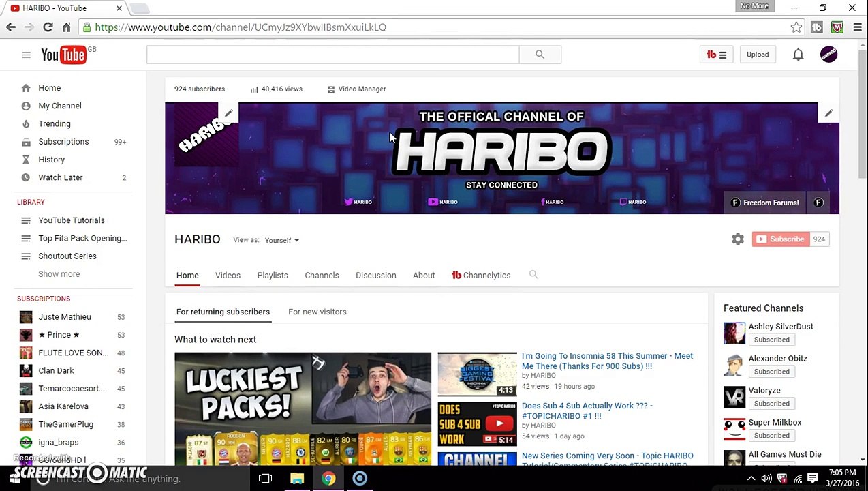The height and width of the screenshot is (491, 868).
Task: Search channel with magnifier icon
Action: [533, 275]
